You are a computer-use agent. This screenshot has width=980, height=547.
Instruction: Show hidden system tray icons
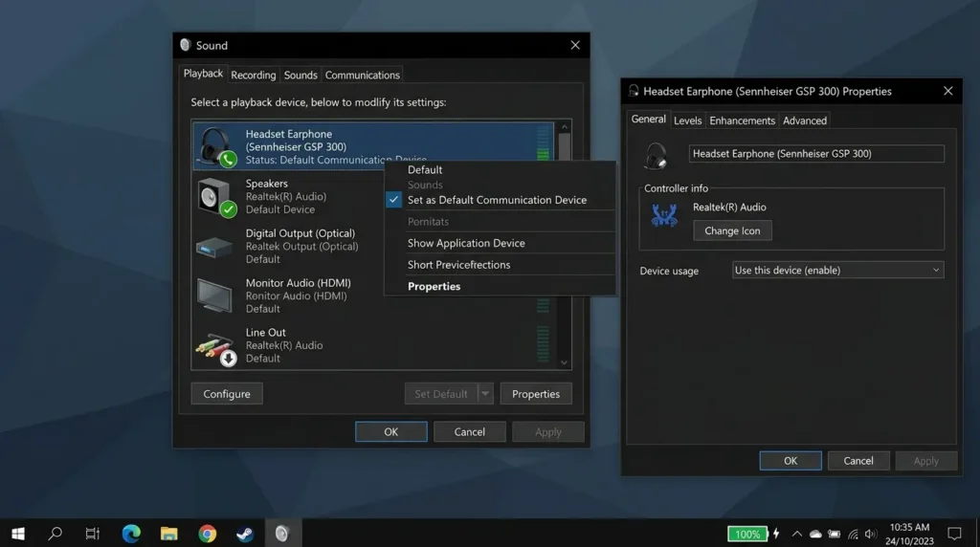click(796, 534)
